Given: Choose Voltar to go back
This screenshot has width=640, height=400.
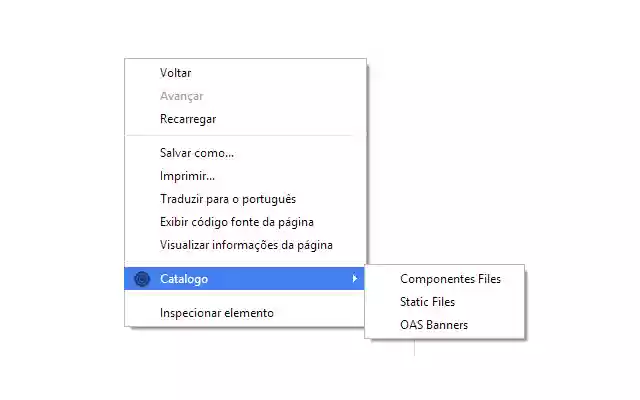Looking at the screenshot, I should point(175,73).
